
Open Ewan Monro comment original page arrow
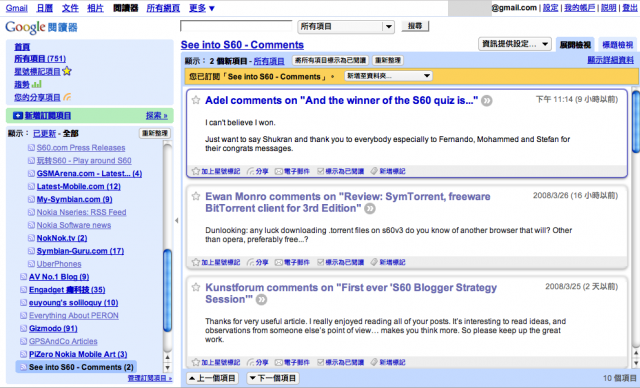pos(370,208)
